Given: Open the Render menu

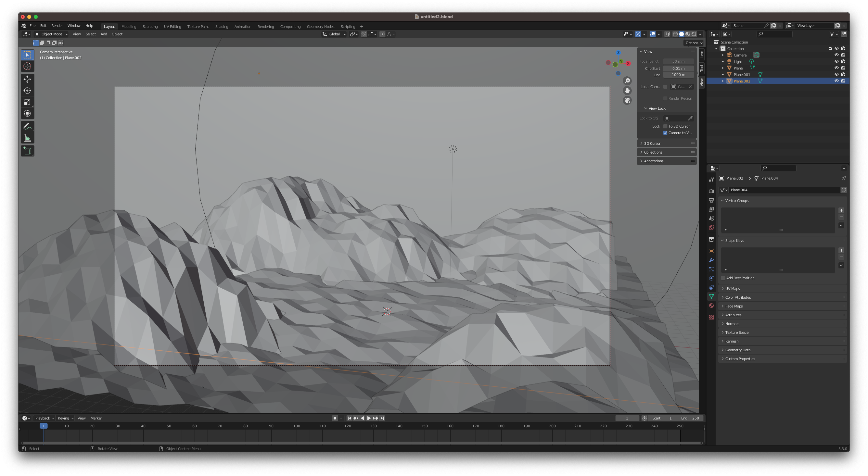Looking at the screenshot, I should (57, 26).
